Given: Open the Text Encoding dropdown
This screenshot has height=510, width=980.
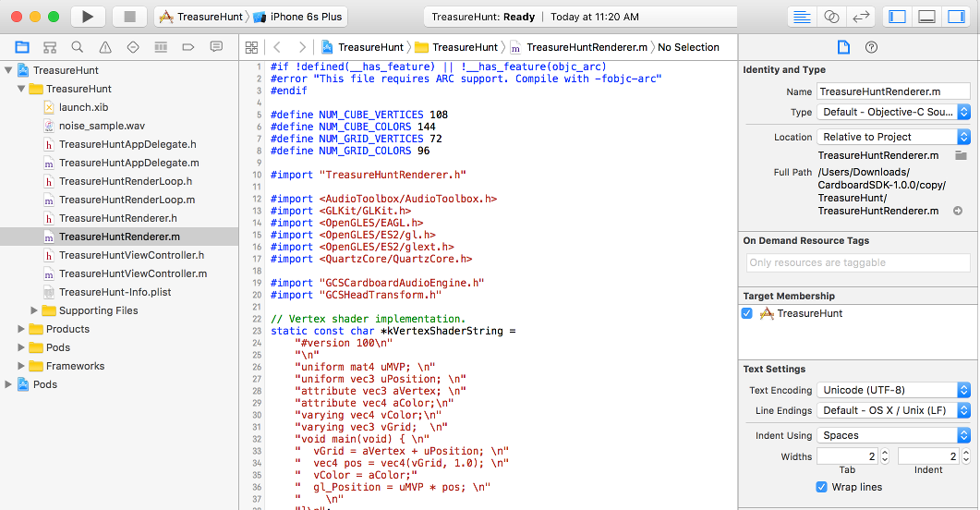Looking at the screenshot, I should [x=893, y=390].
